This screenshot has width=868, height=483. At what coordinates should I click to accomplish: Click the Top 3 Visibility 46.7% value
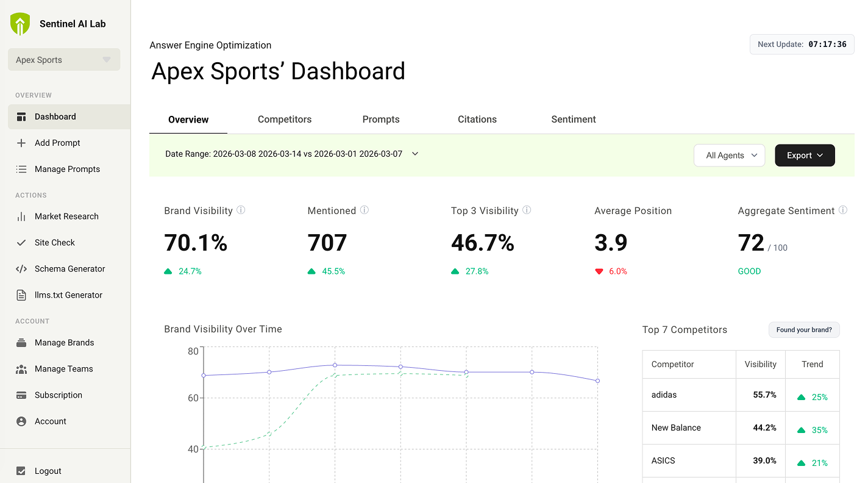point(483,243)
